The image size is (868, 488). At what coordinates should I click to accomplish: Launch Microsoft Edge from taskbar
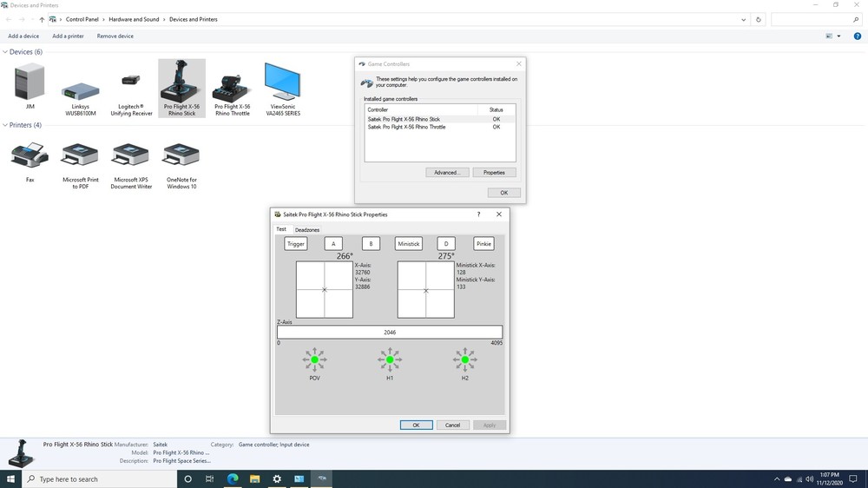point(233,479)
